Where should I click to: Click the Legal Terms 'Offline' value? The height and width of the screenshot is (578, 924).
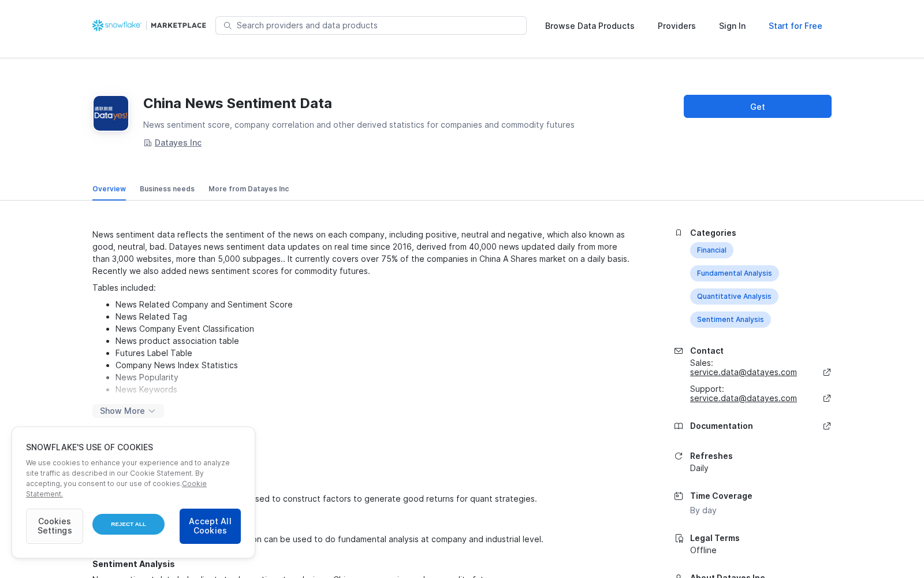click(x=703, y=550)
